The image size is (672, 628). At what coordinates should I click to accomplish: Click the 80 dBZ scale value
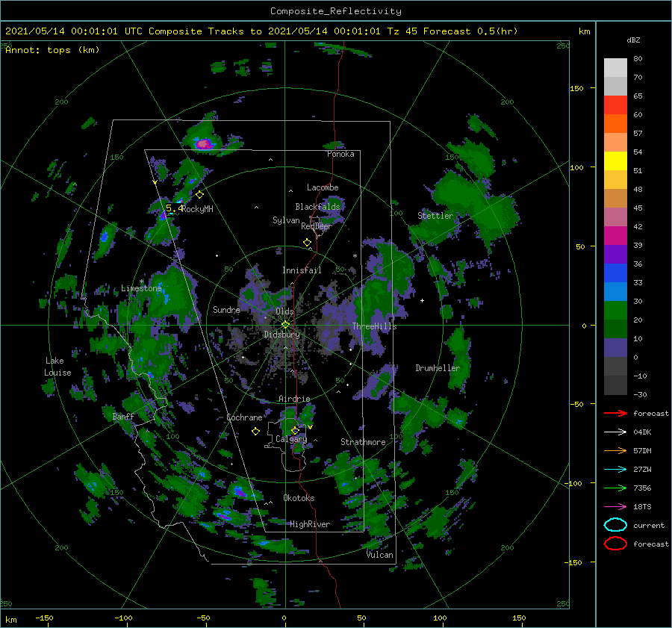pyautogui.click(x=638, y=59)
